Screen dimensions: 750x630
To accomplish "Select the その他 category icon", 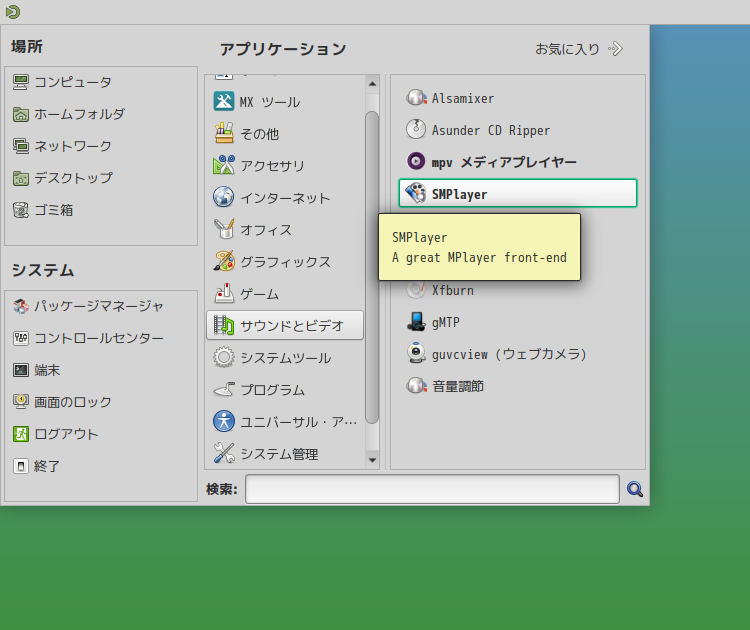I will point(224,133).
